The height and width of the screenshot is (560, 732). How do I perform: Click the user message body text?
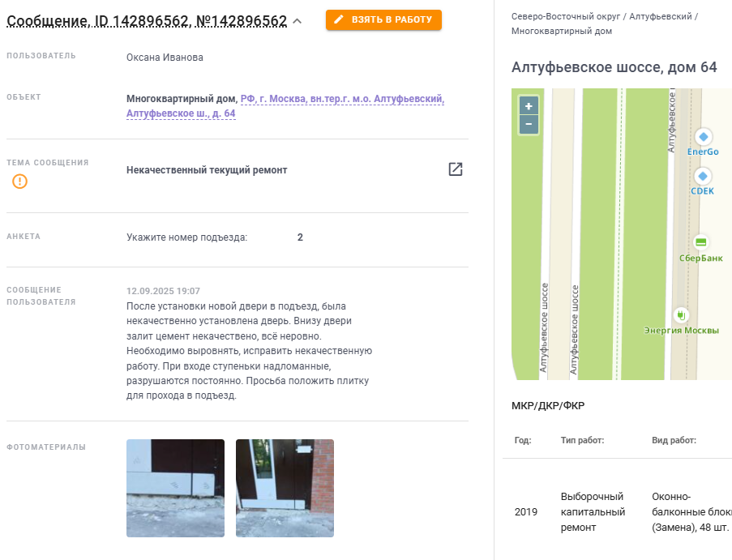pyautogui.click(x=250, y=351)
